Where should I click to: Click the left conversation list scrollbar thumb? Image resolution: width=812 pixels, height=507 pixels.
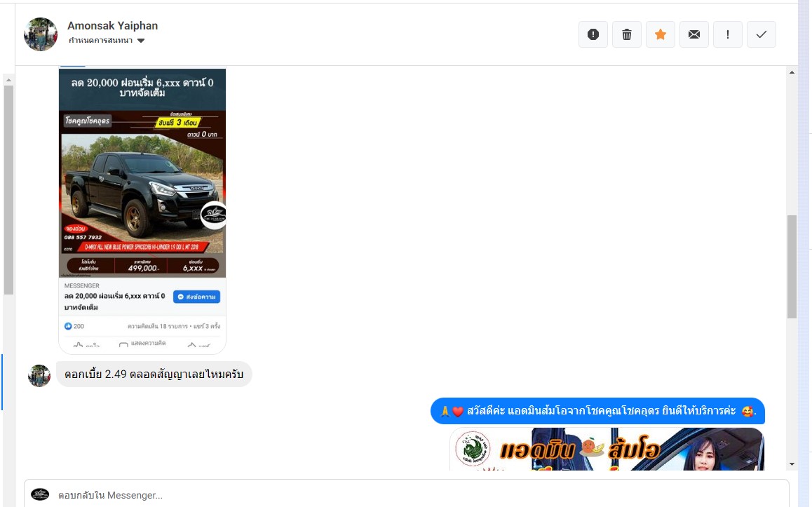tap(8, 190)
